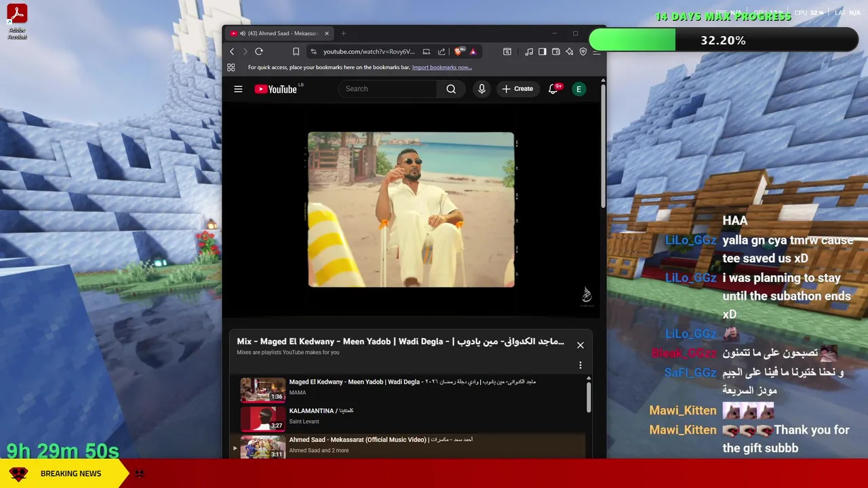Click the 9h 29m 50s timer text
868x488 pixels.
point(62,451)
